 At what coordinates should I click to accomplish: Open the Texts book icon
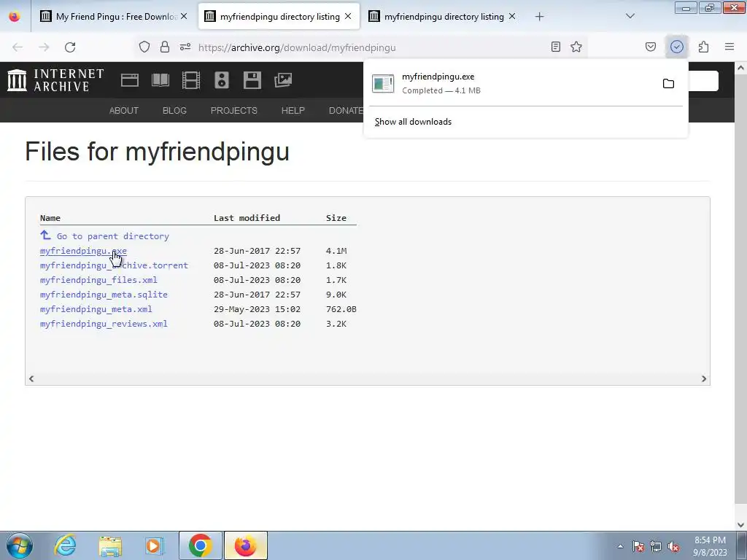(x=160, y=80)
